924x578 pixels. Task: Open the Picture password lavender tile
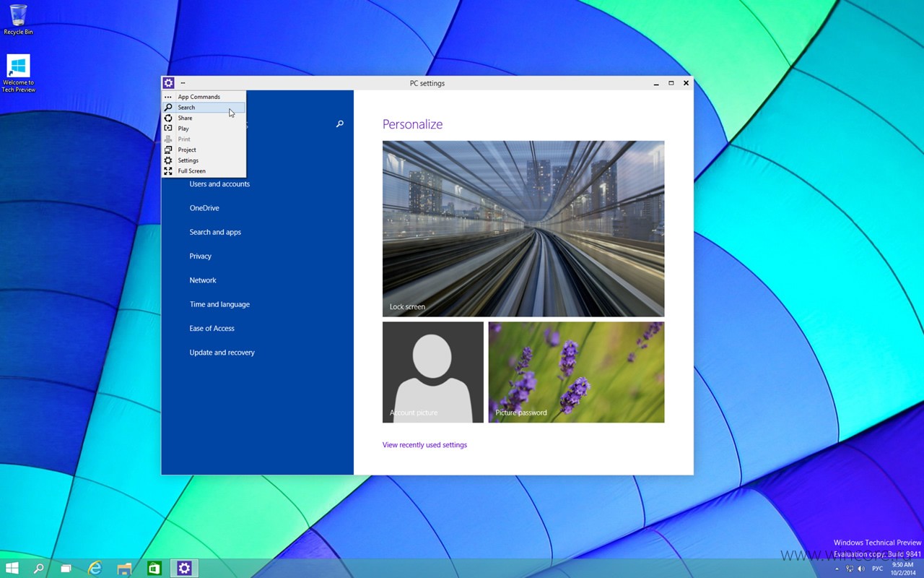576,372
